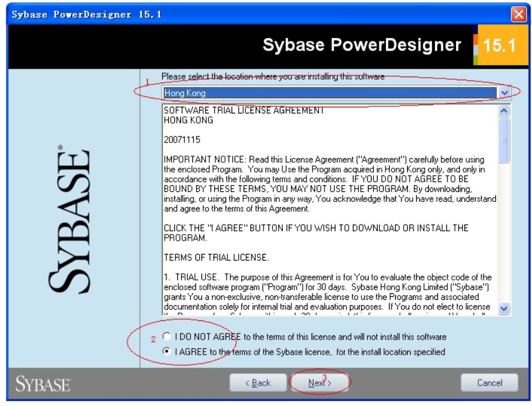532x406 pixels.
Task: Choose I DO NOT AGREE radio option
Action: (166, 337)
